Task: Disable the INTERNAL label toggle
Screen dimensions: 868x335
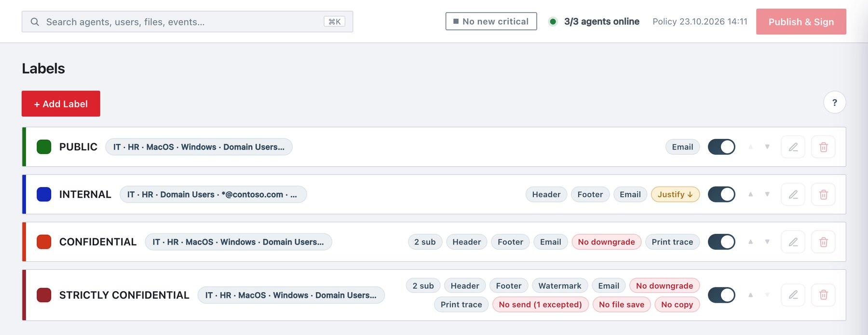Action: (x=721, y=194)
